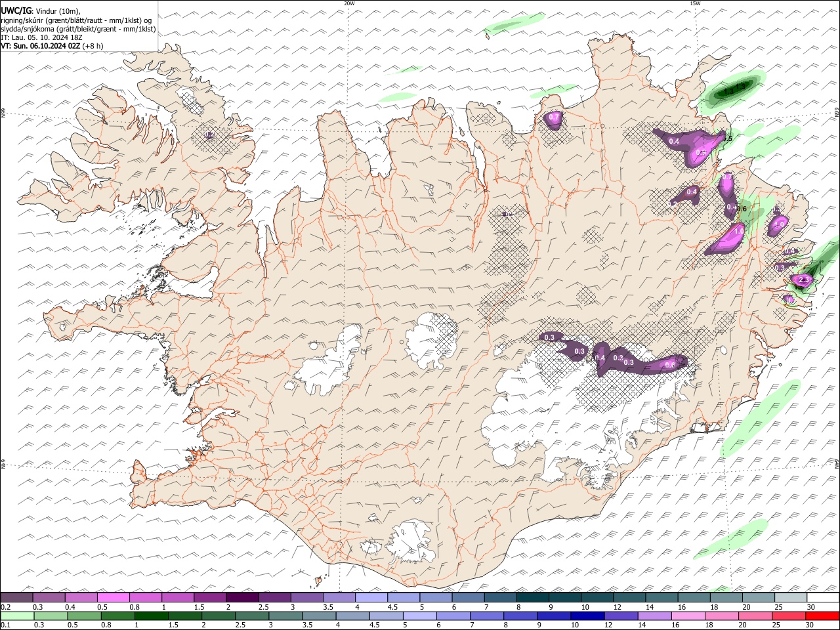This screenshot has height=630, width=840.
Task: Click the 'rigning/skúrir (grænt/blátt/rautt' description line
Action: tap(76, 20)
